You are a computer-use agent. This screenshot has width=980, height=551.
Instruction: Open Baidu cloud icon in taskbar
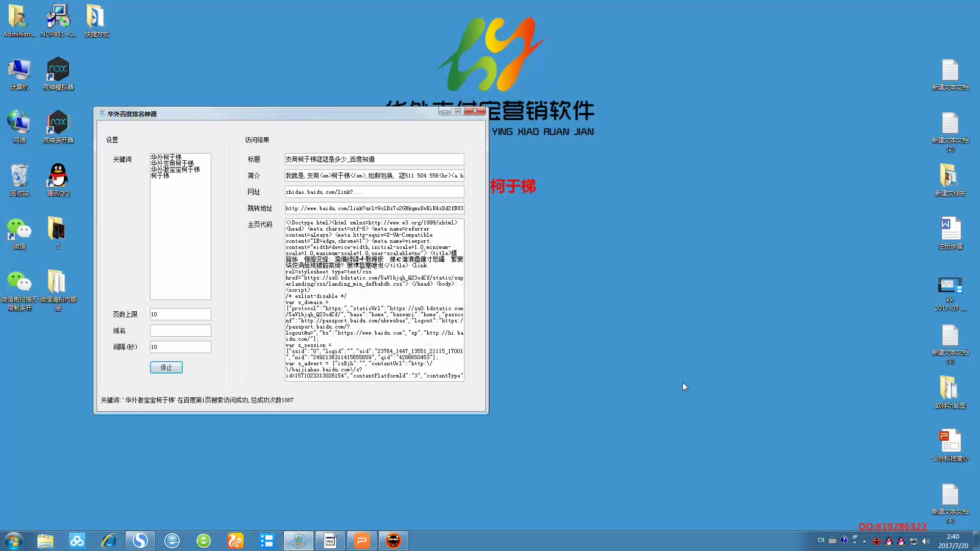[77, 541]
